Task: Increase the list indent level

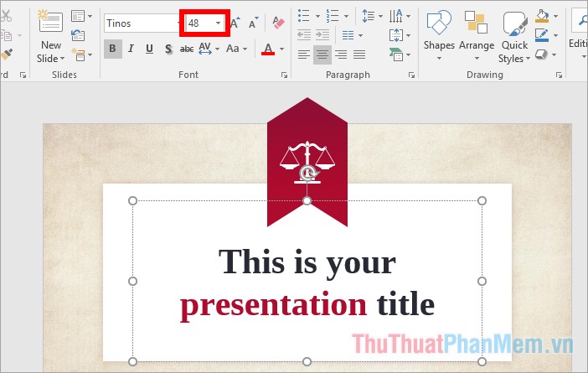Action: pos(322,35)
